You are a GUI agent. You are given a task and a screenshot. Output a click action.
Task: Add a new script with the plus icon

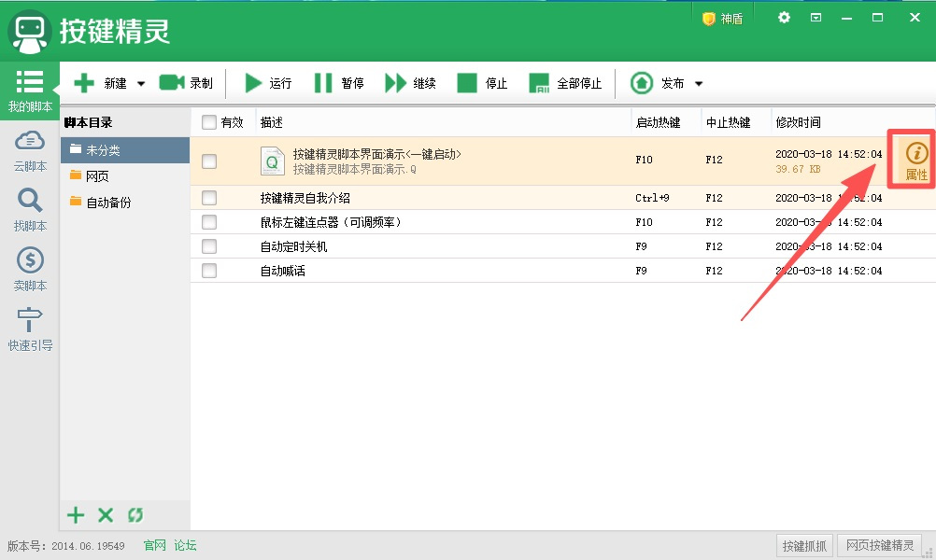click(x=75, y=514)
